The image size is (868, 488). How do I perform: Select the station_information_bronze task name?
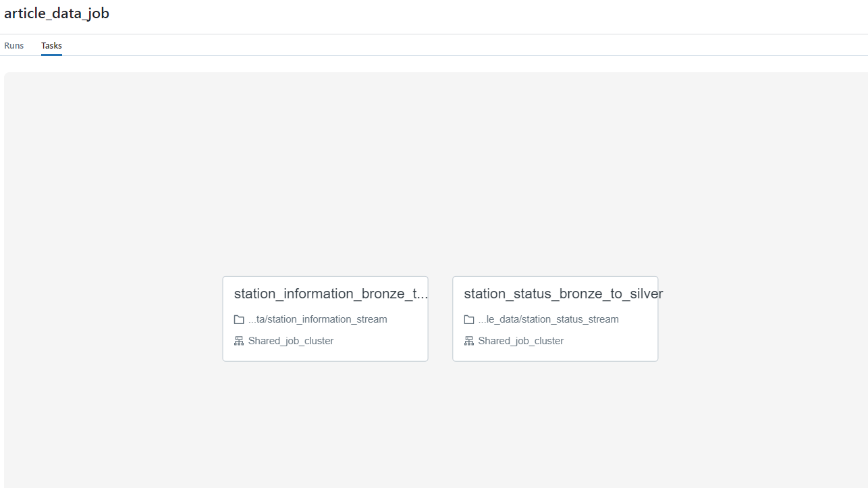pos(331,294)
